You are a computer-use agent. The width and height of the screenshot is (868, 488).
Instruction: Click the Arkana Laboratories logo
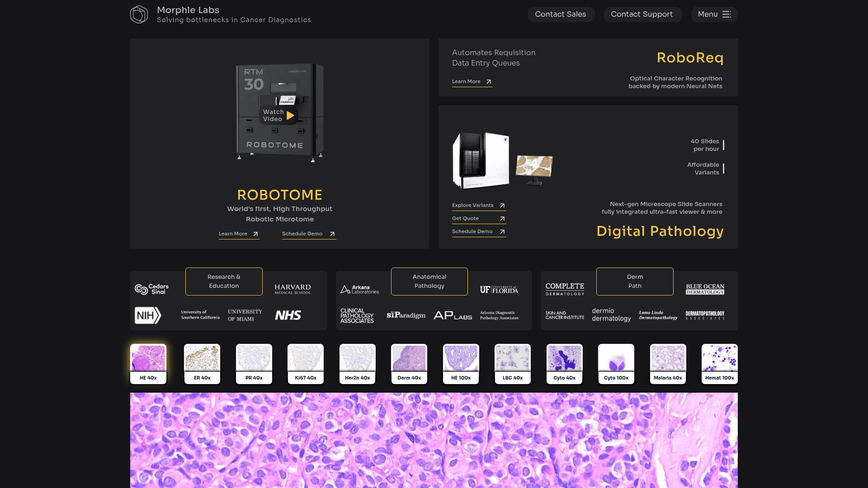[x=360, y=289]
